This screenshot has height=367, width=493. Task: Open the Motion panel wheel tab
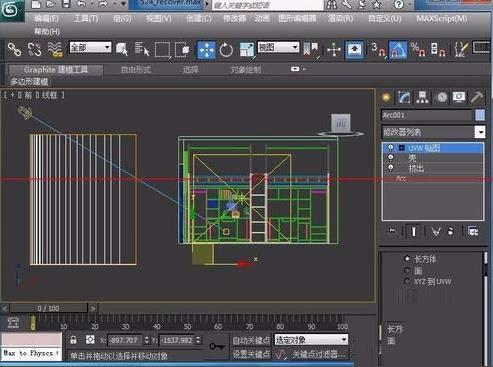tap(442, 97)
